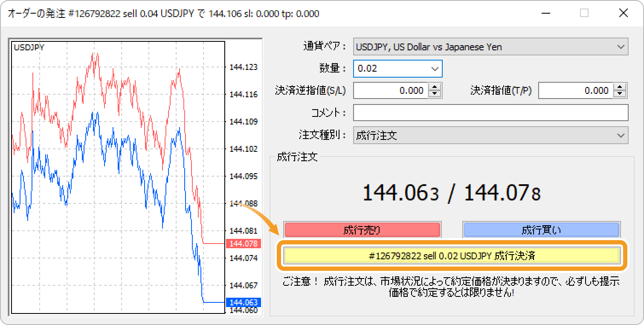Click the 144.063 / 144.078 quote display
Screen dimensions: 644x325
pos(452,193)
